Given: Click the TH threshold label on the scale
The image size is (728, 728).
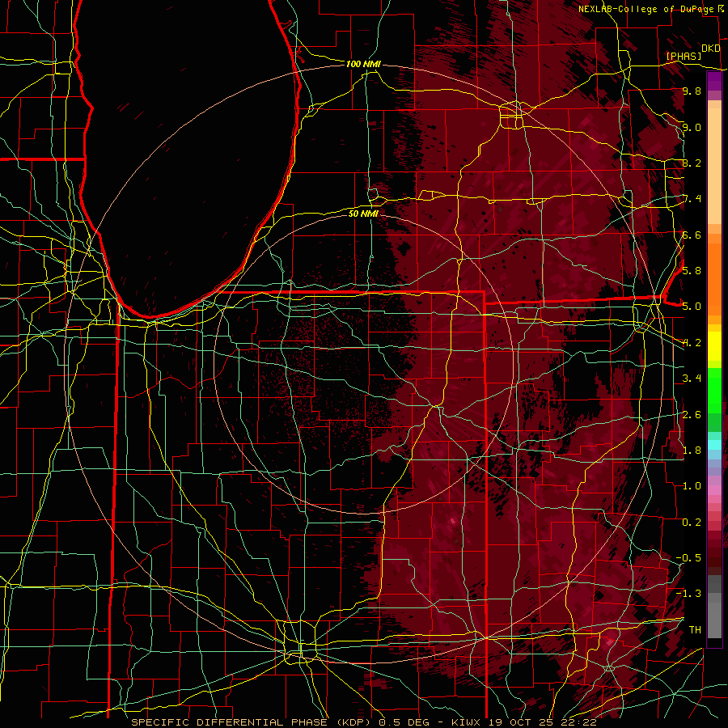Looking at the screenshot, I should (x=695, y=630).
